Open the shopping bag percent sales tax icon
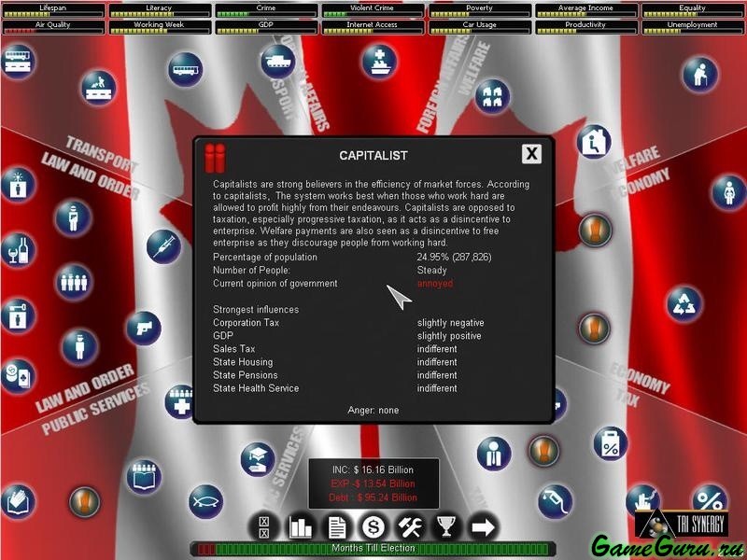The height and width of the screenshot is (560, 747). click(x=611, y=444)
